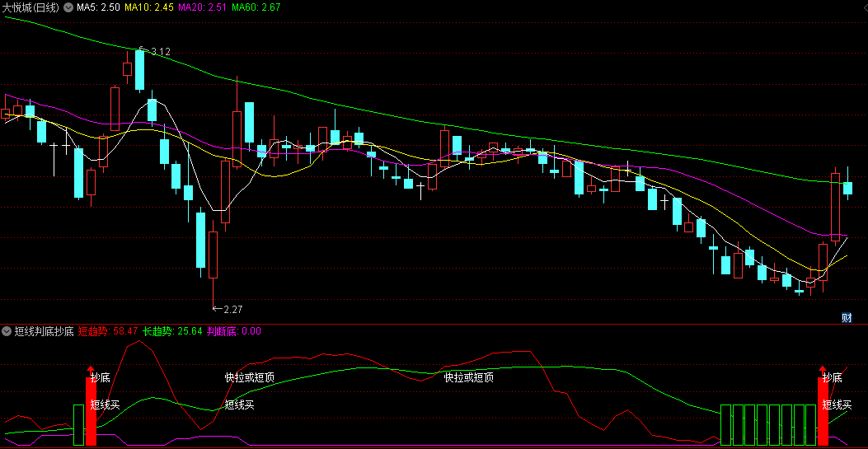Click the 大悦城(日线) chart title
This screenshot has height=449, width=868.
point(31,7)
